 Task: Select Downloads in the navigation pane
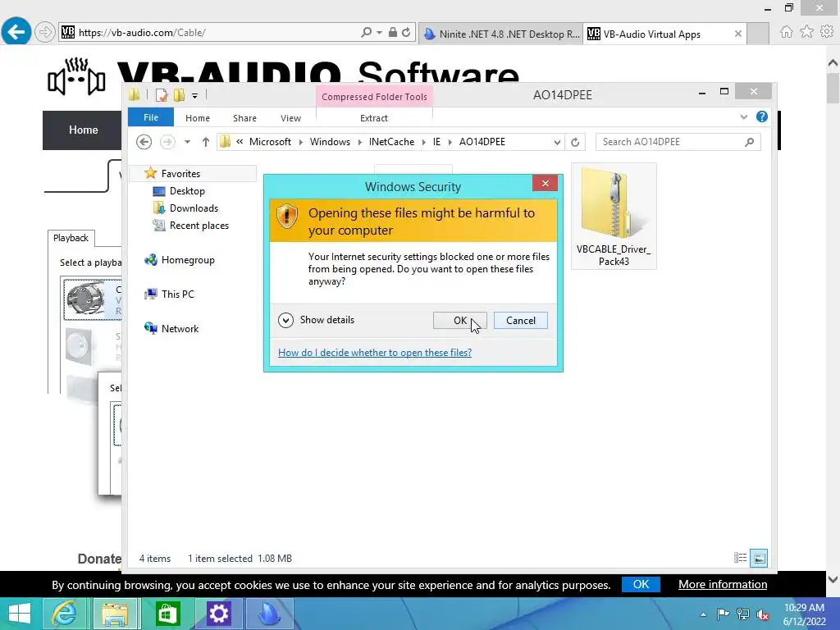194,208
